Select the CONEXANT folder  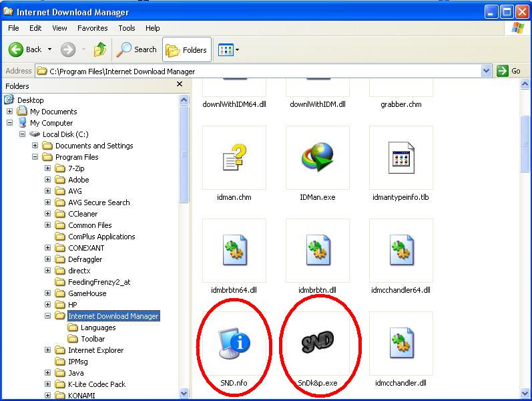[x=86, y=248]
